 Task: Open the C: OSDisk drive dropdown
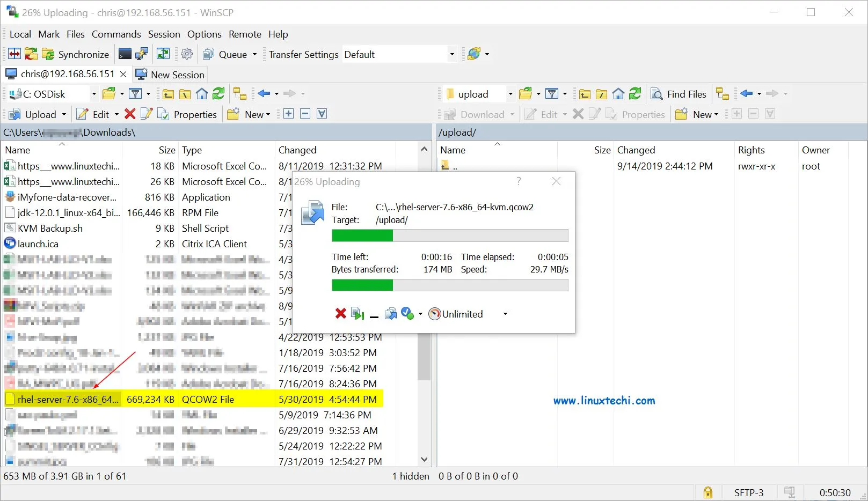click(94, 94)
